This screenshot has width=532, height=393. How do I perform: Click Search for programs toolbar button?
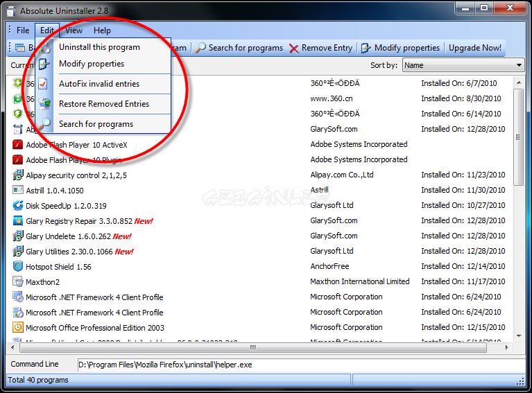point(239,48)
